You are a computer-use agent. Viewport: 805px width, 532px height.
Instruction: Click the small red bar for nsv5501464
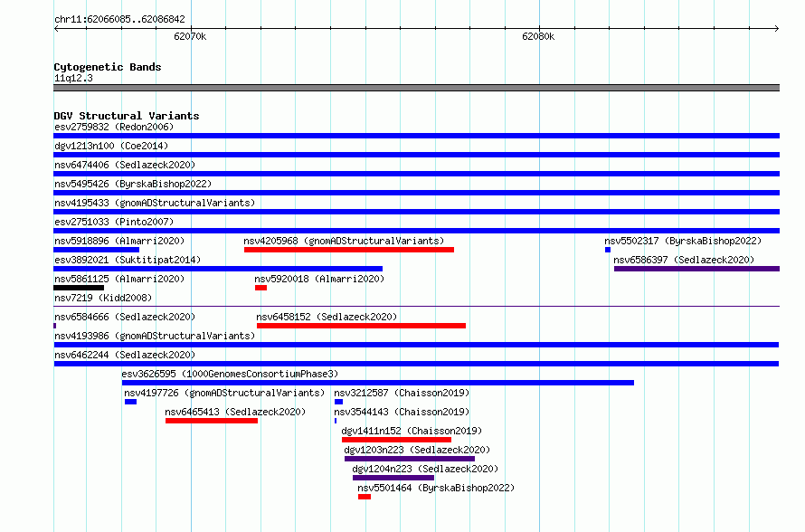[x=365, y=497]
